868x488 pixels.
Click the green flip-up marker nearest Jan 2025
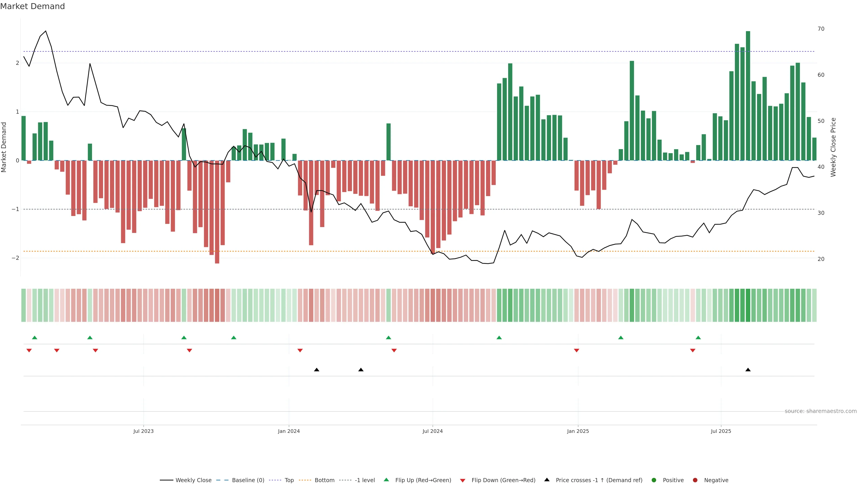pos(621,338)
